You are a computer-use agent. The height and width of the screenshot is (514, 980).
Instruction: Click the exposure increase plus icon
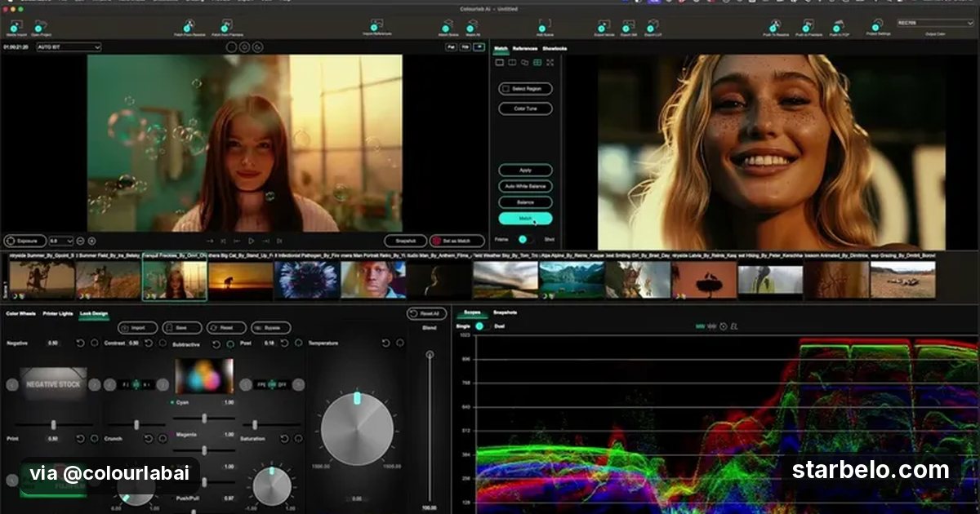pyautogui.click(x=91, y=241)
